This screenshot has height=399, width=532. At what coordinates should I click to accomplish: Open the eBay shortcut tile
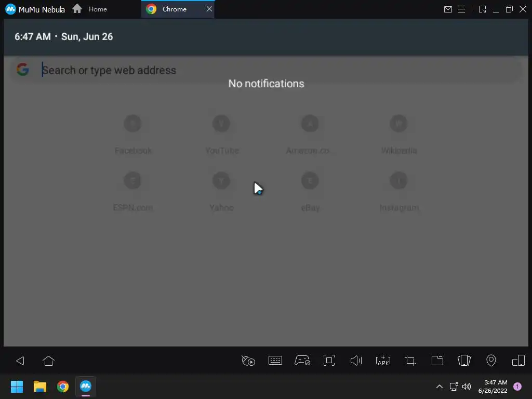click(310, 192)
